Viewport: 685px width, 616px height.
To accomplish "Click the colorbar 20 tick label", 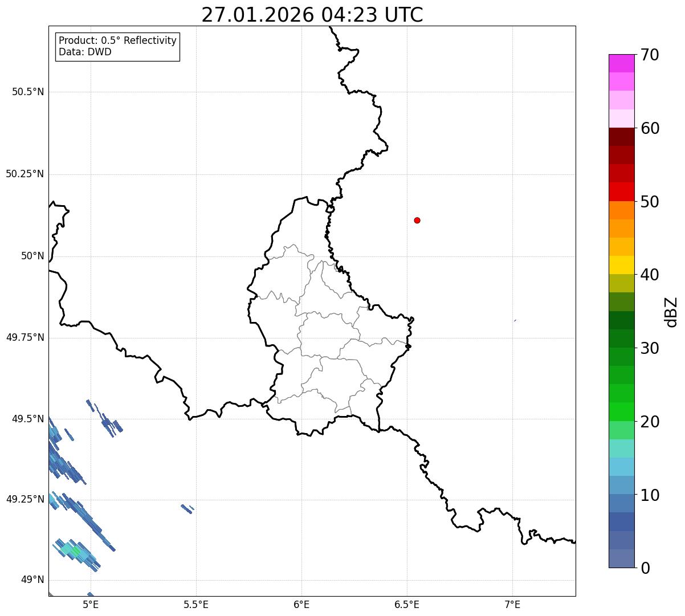I will click(649, 422).
